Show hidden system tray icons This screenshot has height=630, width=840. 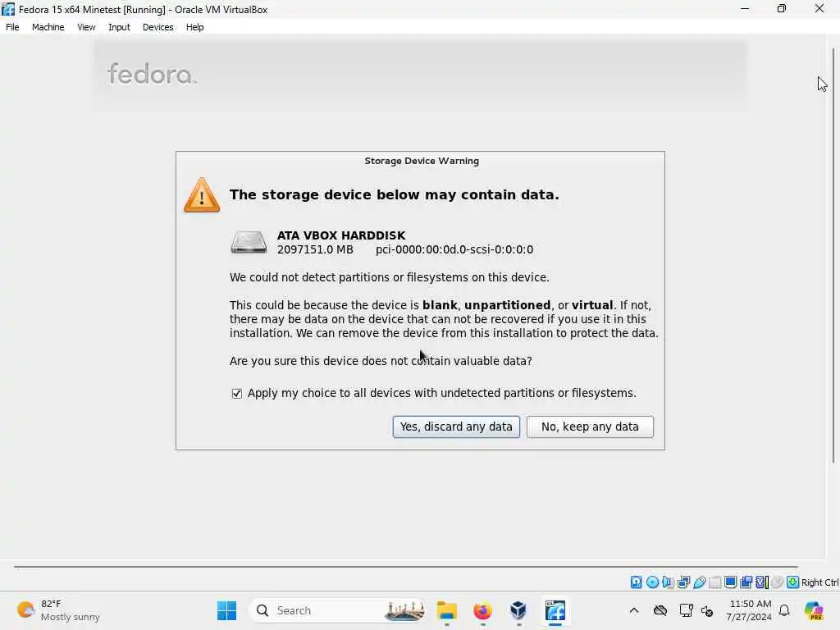tap(634, 610)
